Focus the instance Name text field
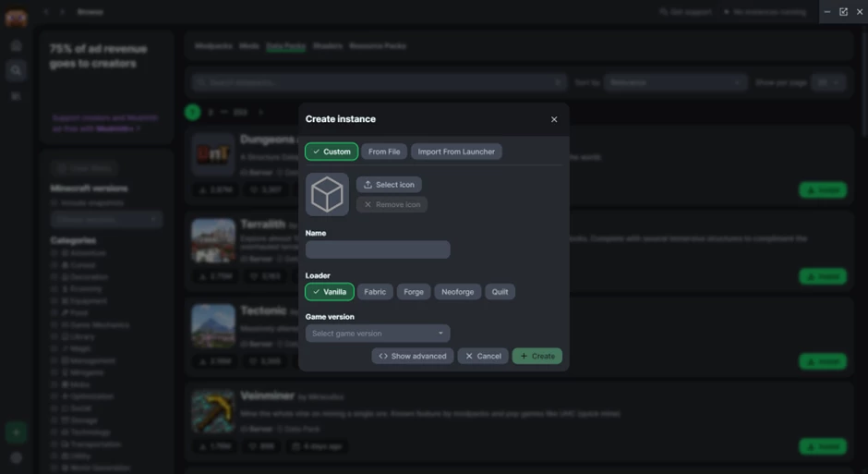This screenshot has height=474, width=868. coord(378,249)
